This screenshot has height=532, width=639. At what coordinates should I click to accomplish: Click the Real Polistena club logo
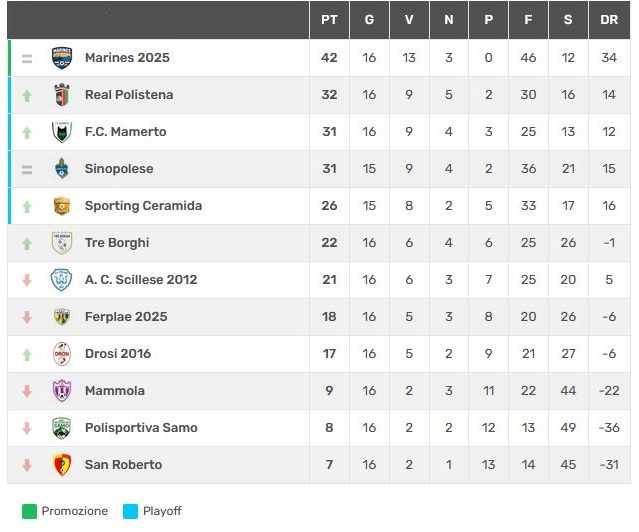click(62, 95)
